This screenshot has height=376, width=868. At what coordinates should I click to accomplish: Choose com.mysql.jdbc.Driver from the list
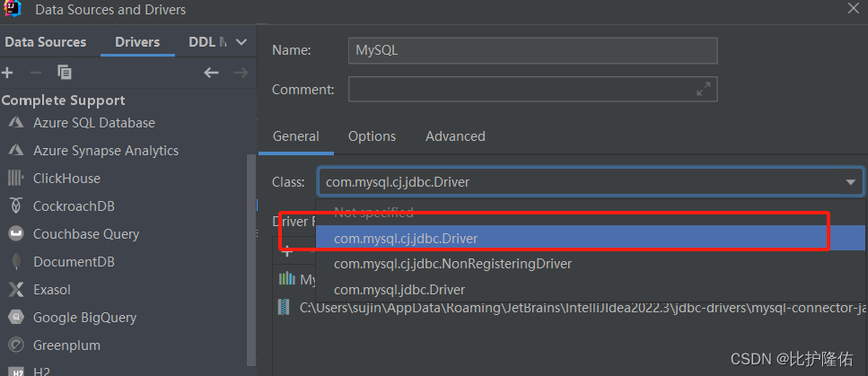590,289
